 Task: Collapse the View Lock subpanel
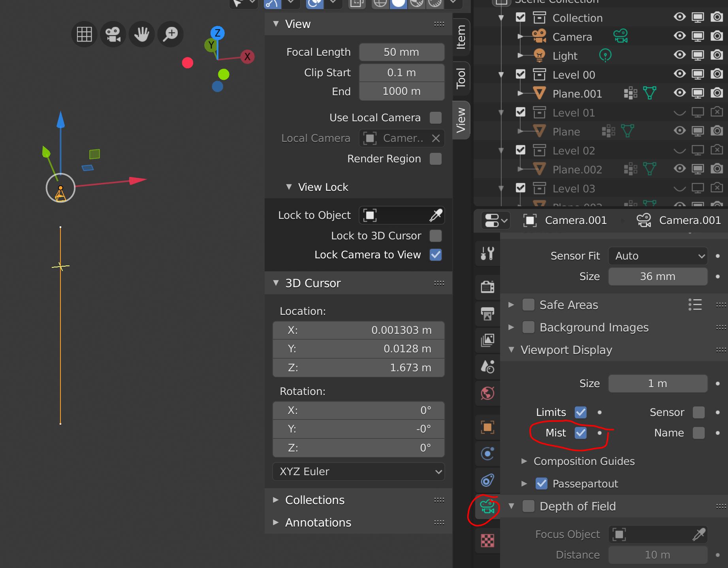coord(289,187)
